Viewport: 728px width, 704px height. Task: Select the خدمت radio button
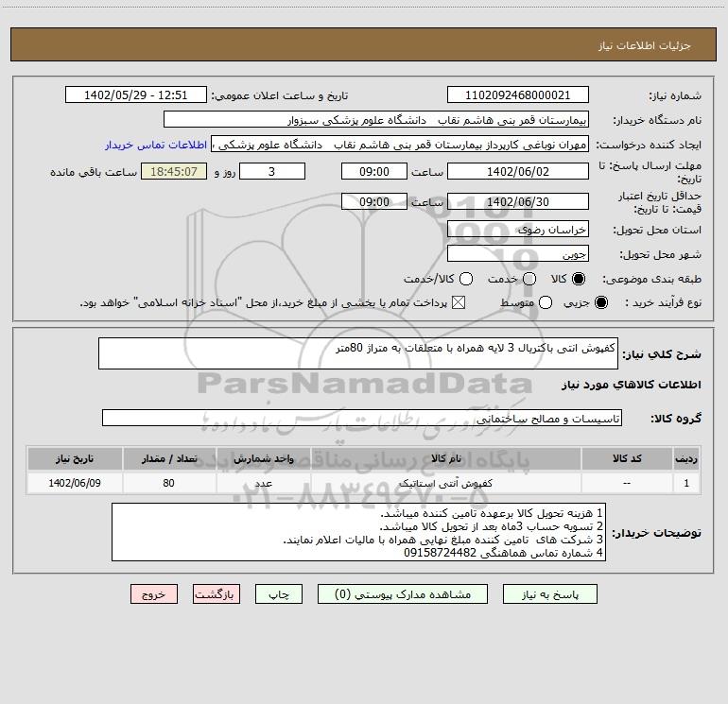pyautogui.click(x=529, y=279)
